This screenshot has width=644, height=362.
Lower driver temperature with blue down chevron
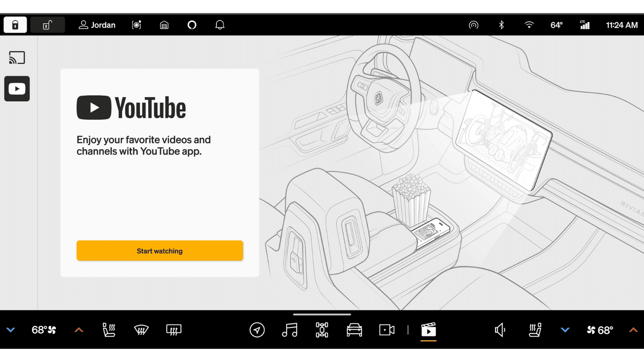(x=11, y=330)
